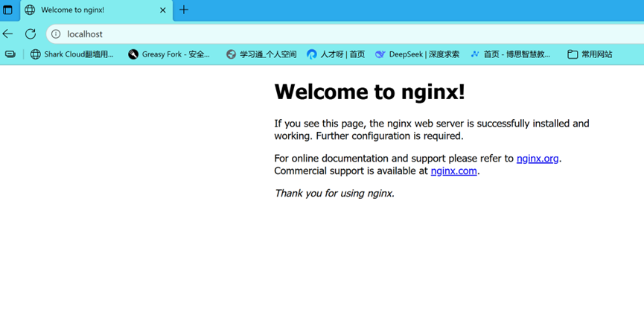
Task: Go back with the back arrow
Action: pos(7,34)
